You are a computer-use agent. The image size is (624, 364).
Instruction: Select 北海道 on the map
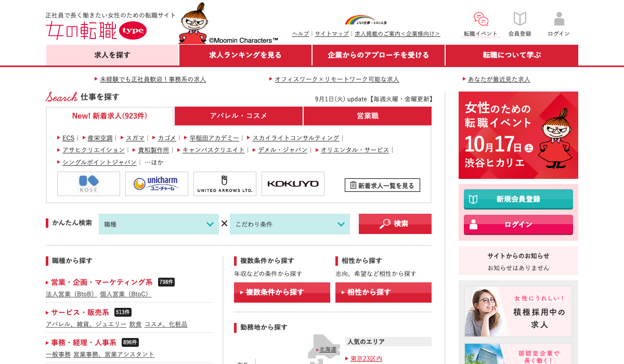(328, 349)
